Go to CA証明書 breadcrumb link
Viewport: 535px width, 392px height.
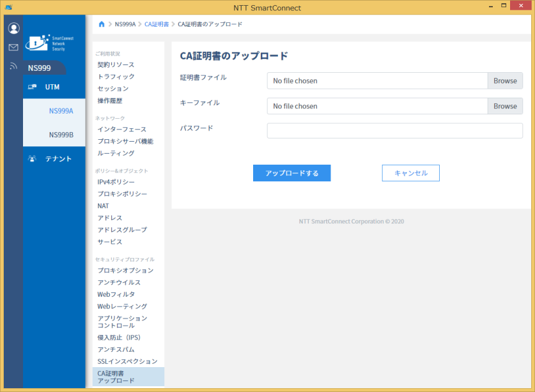[157, 24]
